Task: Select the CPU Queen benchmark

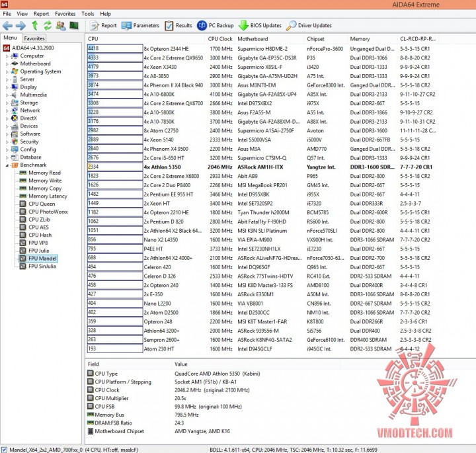Action: pos(42,204)
